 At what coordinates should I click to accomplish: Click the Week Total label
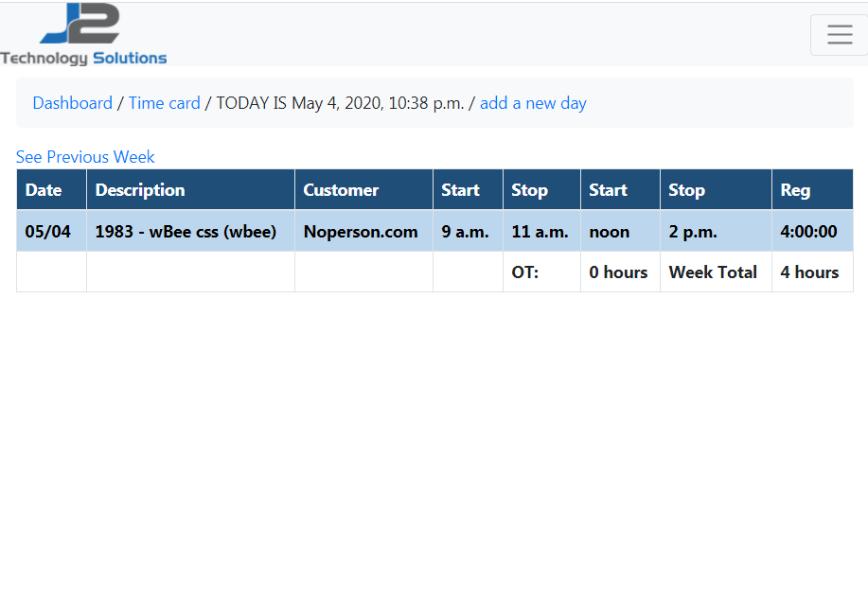tap(716, 272)
